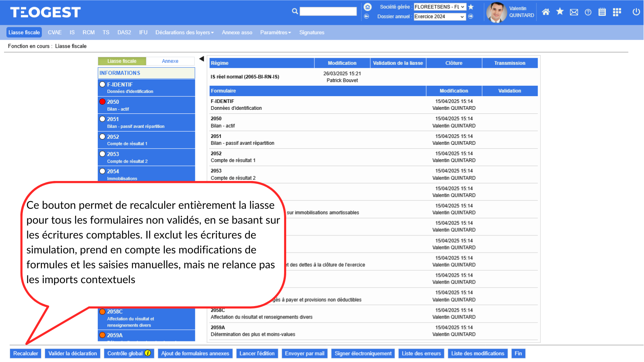Open the calendar notepad icon
The height and width of the screenshot is (362, 644).
click(602, 12)
